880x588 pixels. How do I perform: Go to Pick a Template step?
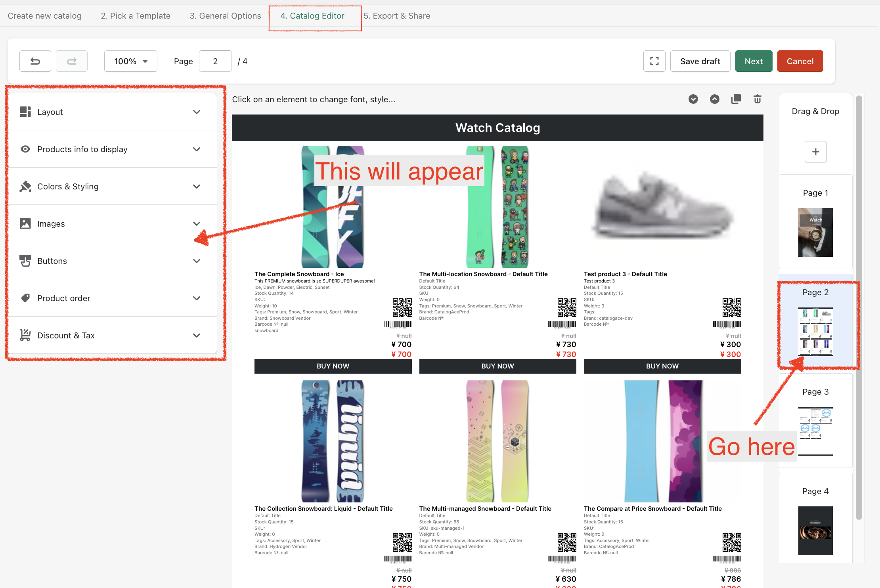point(136,16)
